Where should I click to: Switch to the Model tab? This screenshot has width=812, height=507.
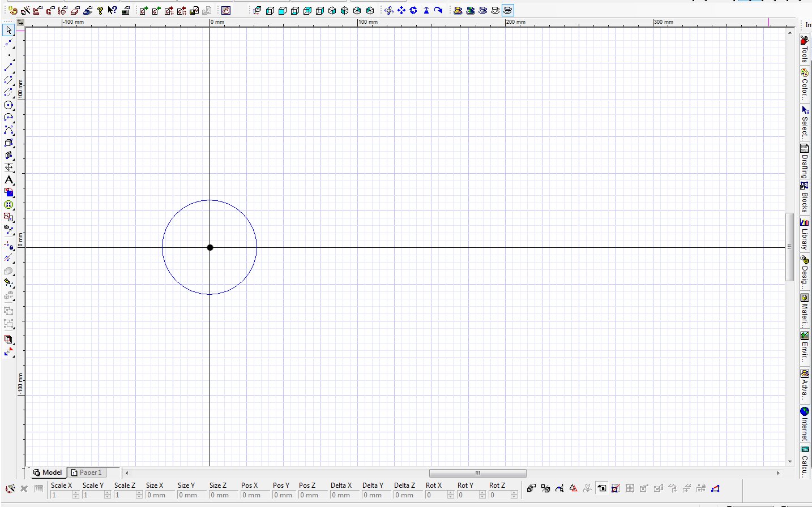(48, 472)
